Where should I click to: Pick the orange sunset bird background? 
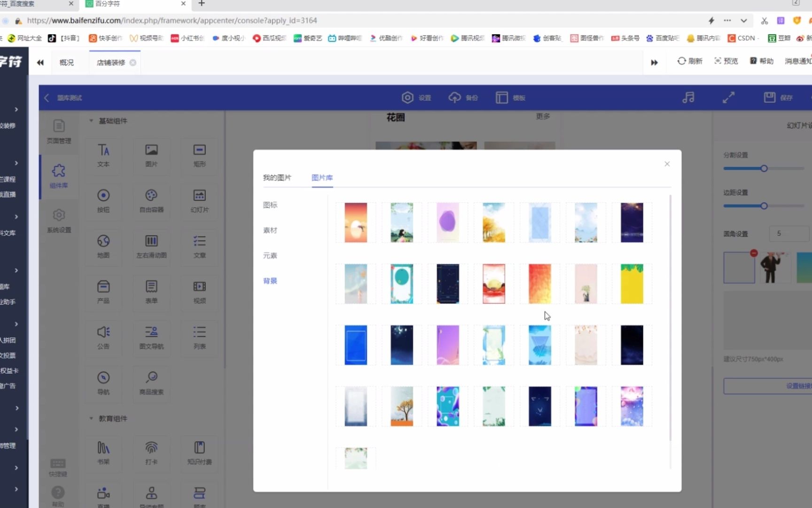[356, 222]
